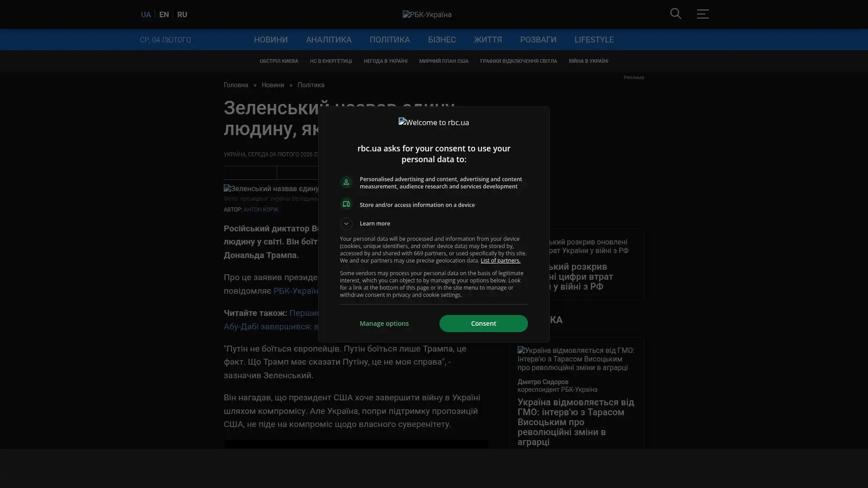Open the author АНТОН КОРЖ link

click(x=261, y=210)
